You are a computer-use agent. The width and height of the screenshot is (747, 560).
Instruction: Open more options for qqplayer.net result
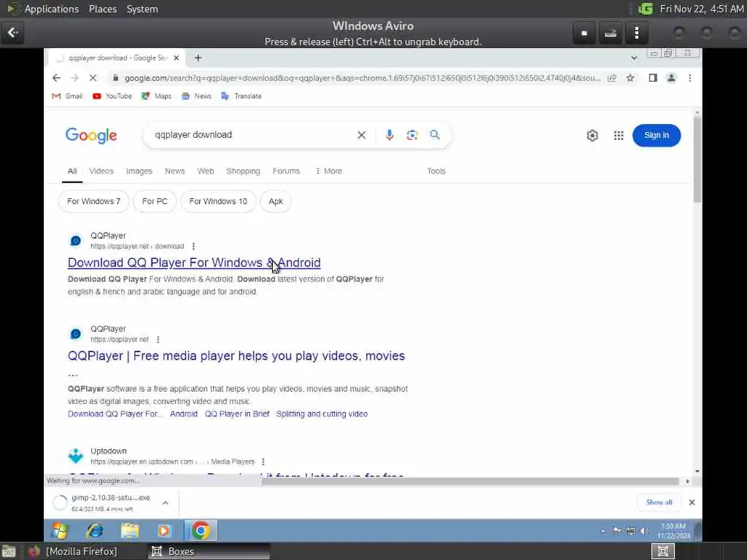pos(158,340)
